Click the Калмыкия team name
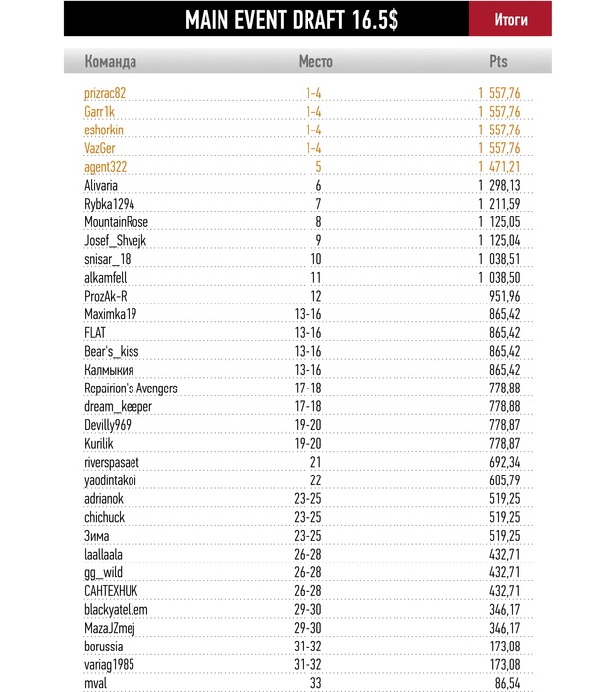 (x=109, y=370)
